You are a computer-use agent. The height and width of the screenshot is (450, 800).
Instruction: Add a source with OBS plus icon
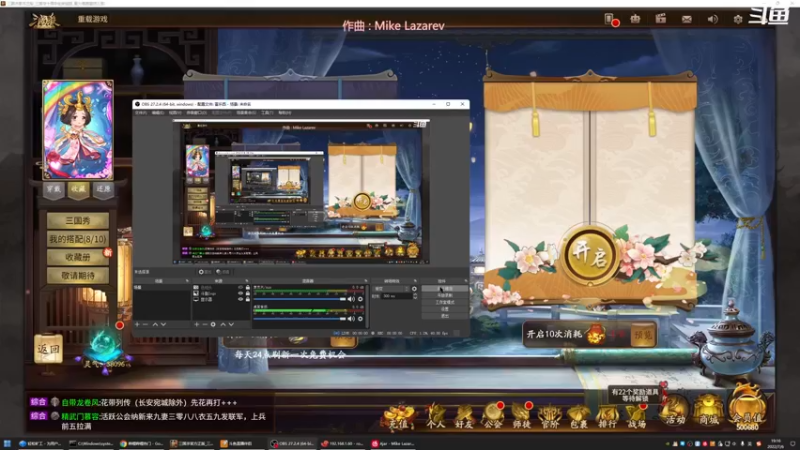pos(196,324)
